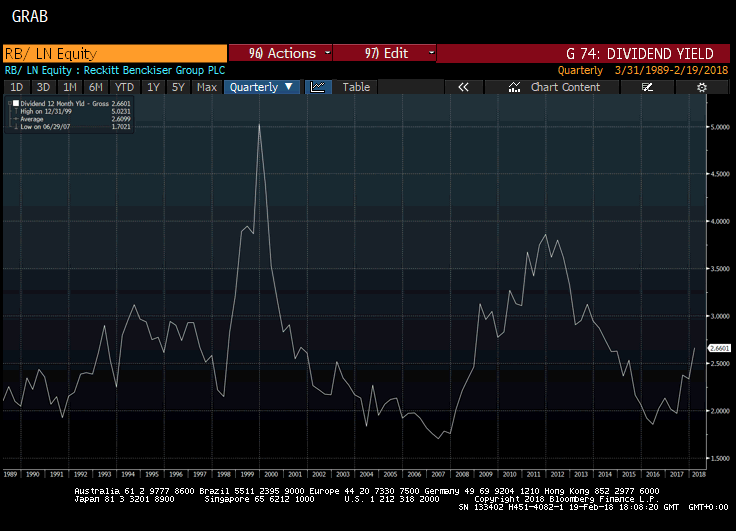Click the legend box series marker
The height and width of the screenshot is (531, 736).
14,103
